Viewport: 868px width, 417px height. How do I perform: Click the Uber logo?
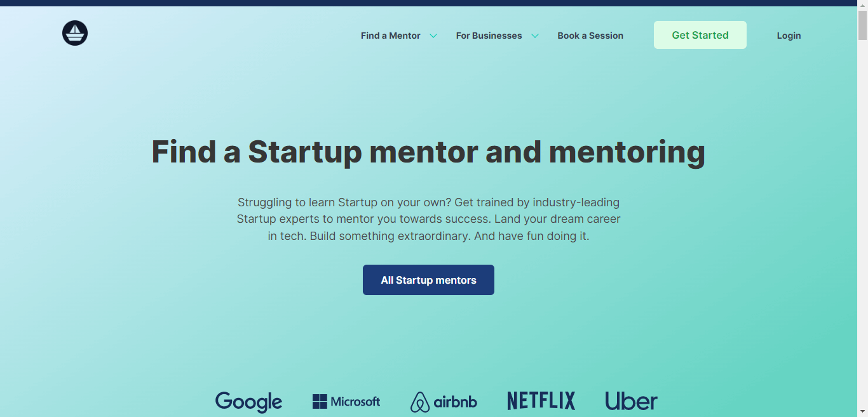(630, 400)
